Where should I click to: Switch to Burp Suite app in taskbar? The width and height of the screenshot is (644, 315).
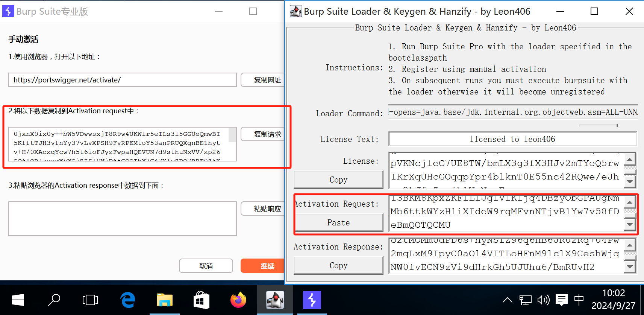[x=312, y=300]
